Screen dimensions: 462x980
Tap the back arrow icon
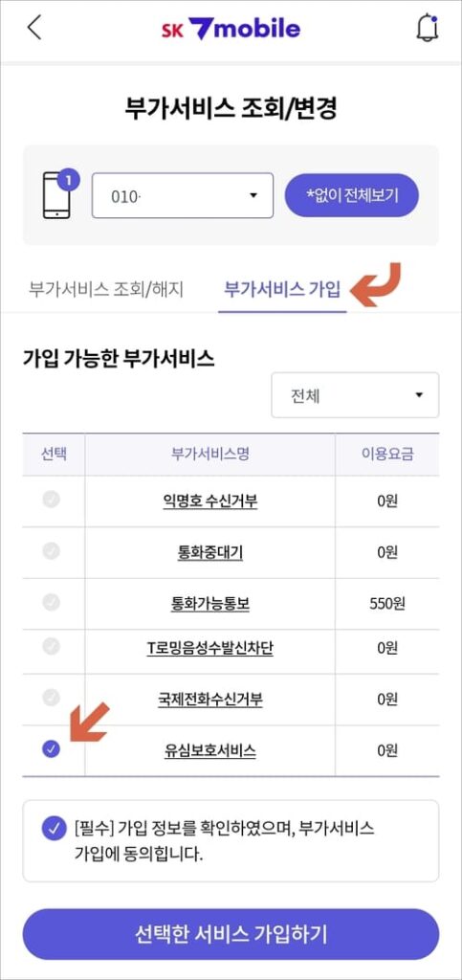point(34,28)
